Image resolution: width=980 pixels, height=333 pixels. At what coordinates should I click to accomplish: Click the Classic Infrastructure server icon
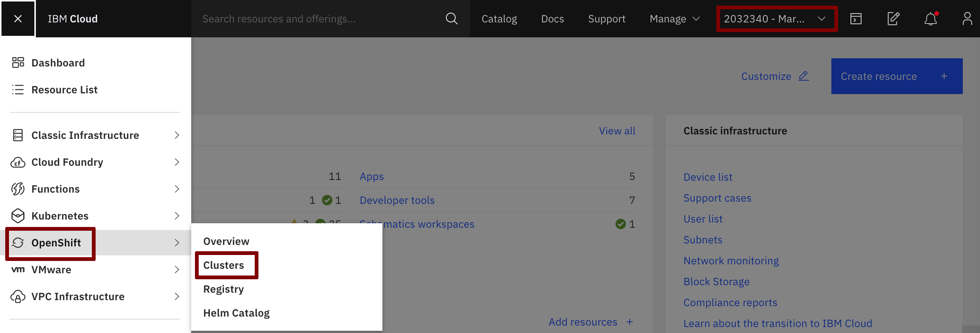[18, 136]
